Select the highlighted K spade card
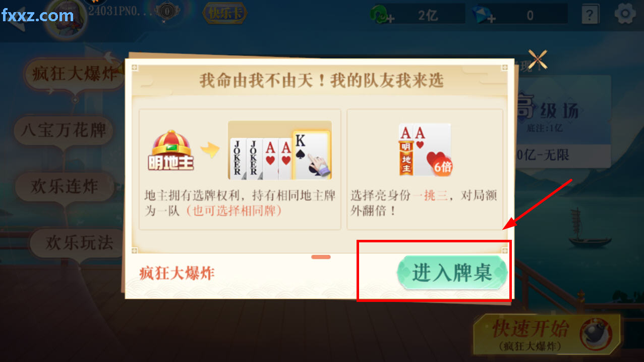 (311, 154)
